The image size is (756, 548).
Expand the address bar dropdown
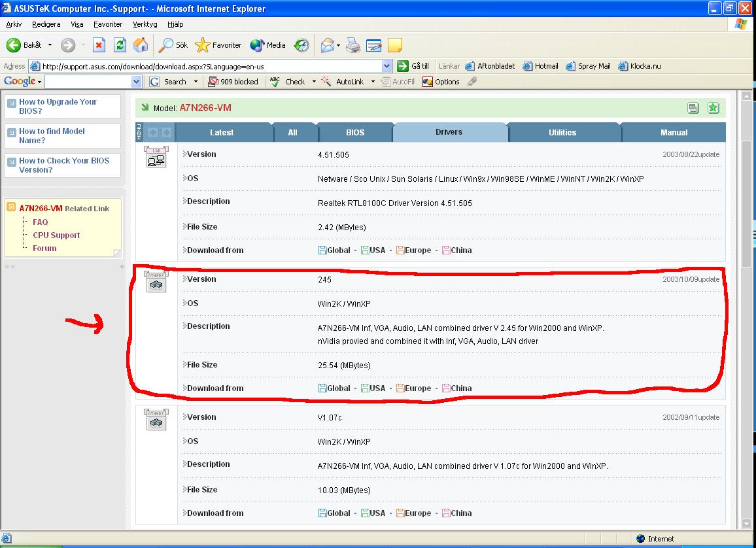[387, 66]
